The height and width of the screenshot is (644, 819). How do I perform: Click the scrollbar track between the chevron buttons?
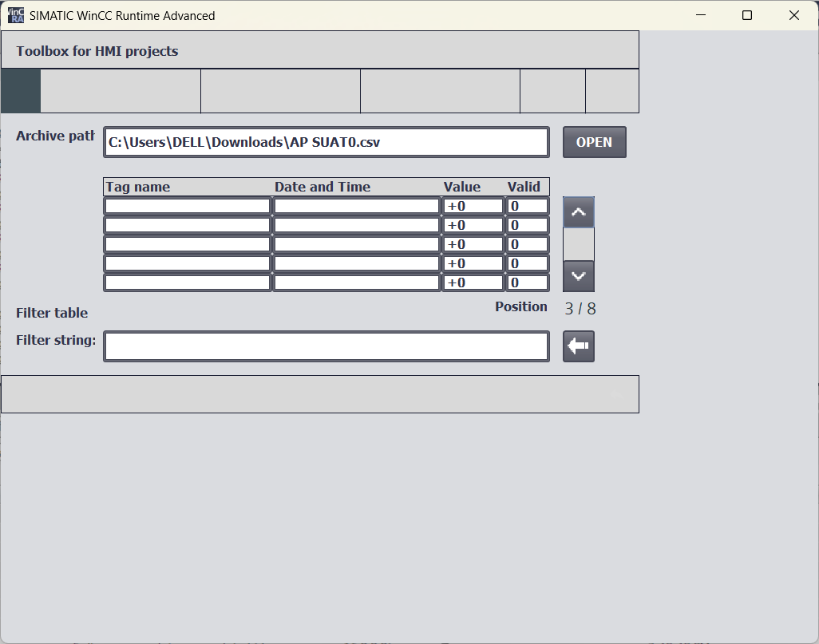coord(579,244)
